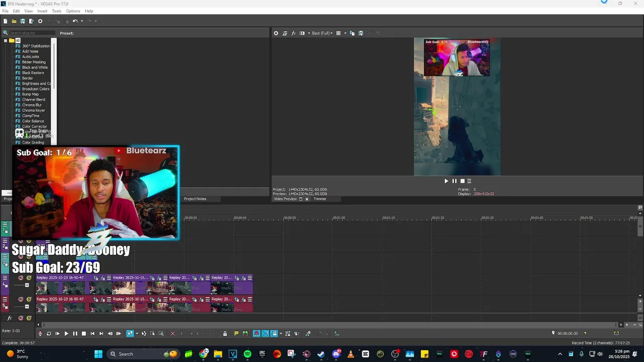The width and height of the screenshot is (644, 362).
Task: Mute the master bus track
Action: (x=21, y=318)
